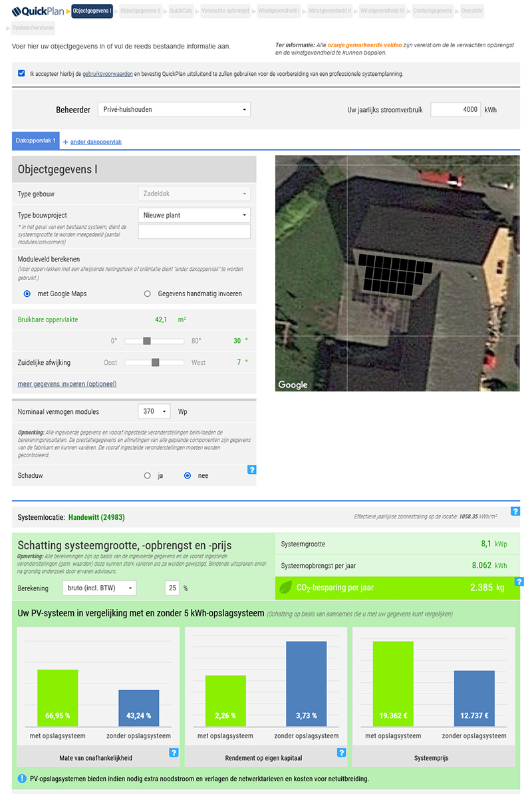532x794 pixels.
Task: Select 'met Google Maps' radio option
Action: click(27, 294)
